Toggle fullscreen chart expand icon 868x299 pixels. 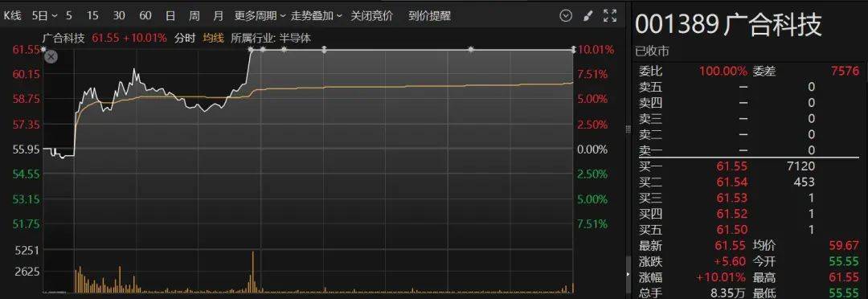coord(609,15)
